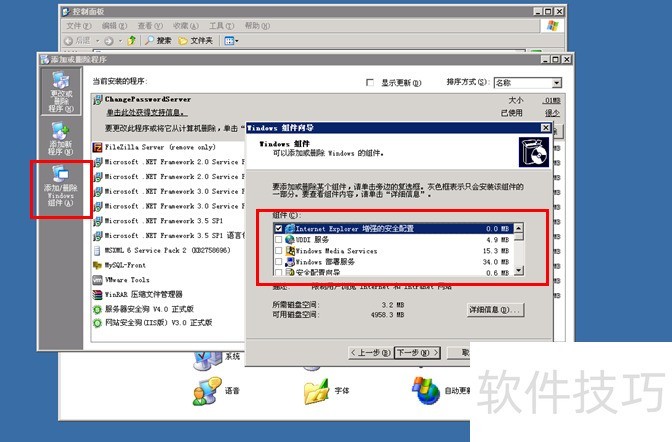Image resolution: width=672 pixels, height=442 pixels.
Task: Check the 安全配置向导 checkbox
Action: [x=279, y=272]
